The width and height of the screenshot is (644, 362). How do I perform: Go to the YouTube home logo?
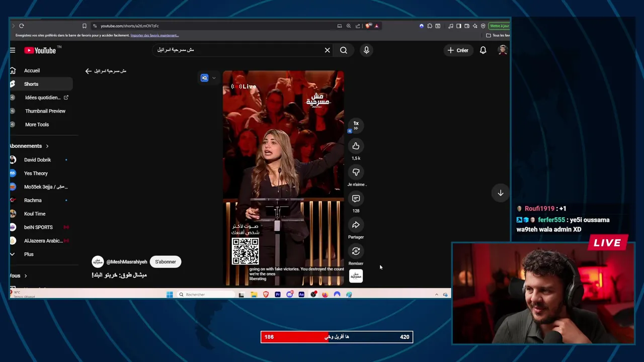[40, 50]
